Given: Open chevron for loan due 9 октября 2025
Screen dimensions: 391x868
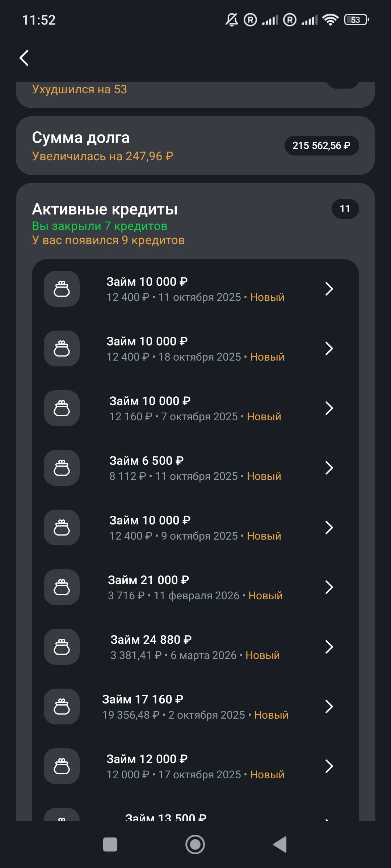Looking at the screenshot, I should pos(329,528).
